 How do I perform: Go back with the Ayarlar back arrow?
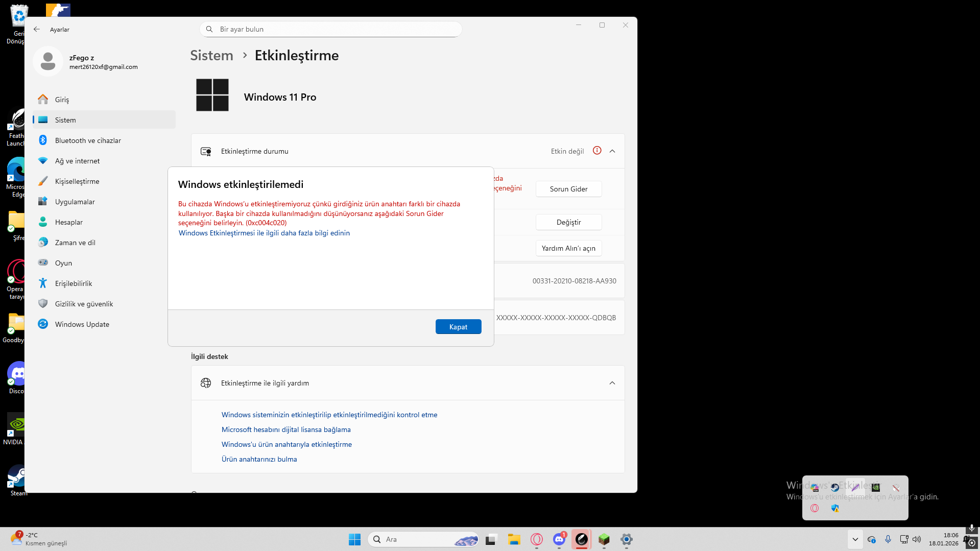pyautogui.click(x=37, y=29)
